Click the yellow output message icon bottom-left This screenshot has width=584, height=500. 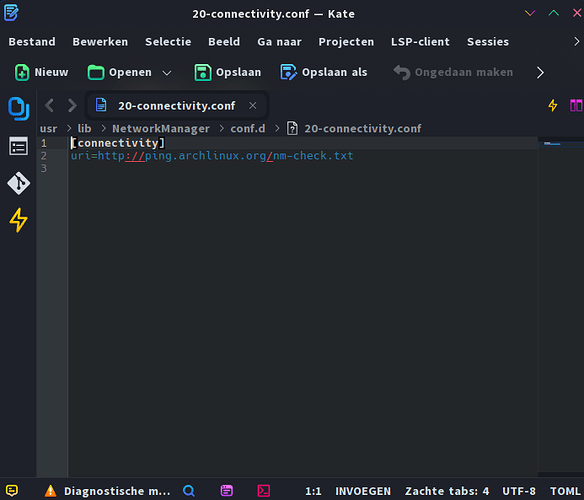pyautogui.click(x=12, y=491)
